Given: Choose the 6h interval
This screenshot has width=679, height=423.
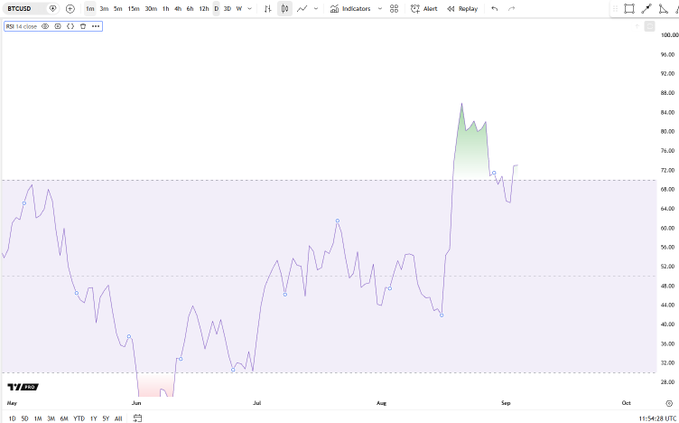Looking at the screenshot, I should click(190, 9).
